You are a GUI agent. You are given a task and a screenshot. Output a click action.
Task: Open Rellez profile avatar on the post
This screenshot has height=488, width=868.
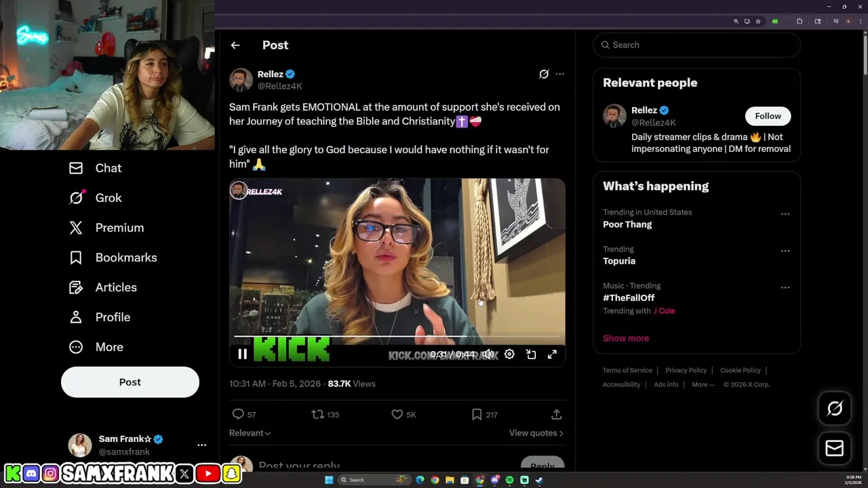coord(241,80)
